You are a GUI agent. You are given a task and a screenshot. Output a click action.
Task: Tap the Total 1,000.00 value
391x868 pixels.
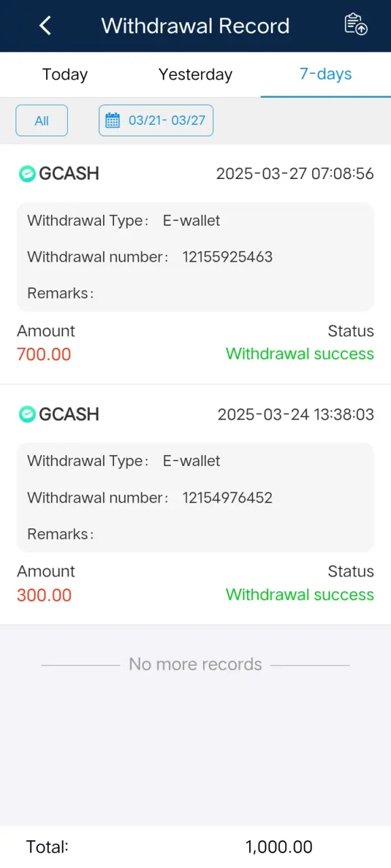[279, 847]
